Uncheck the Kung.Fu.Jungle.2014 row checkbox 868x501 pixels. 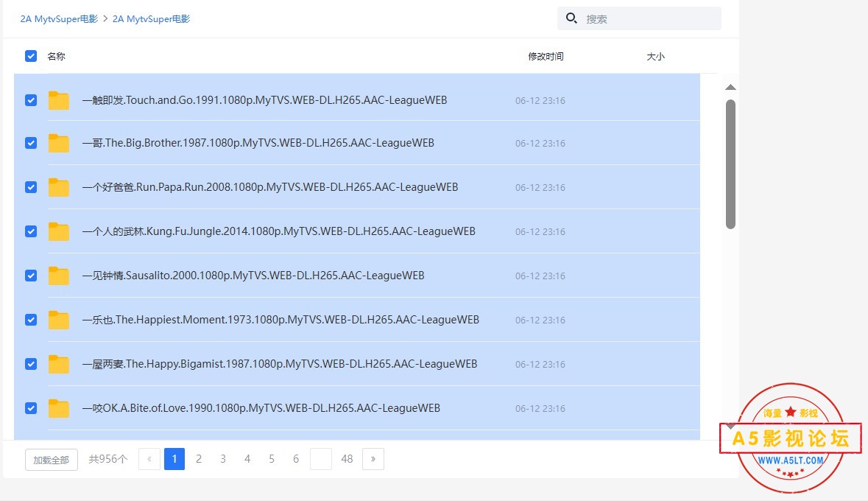31,231
